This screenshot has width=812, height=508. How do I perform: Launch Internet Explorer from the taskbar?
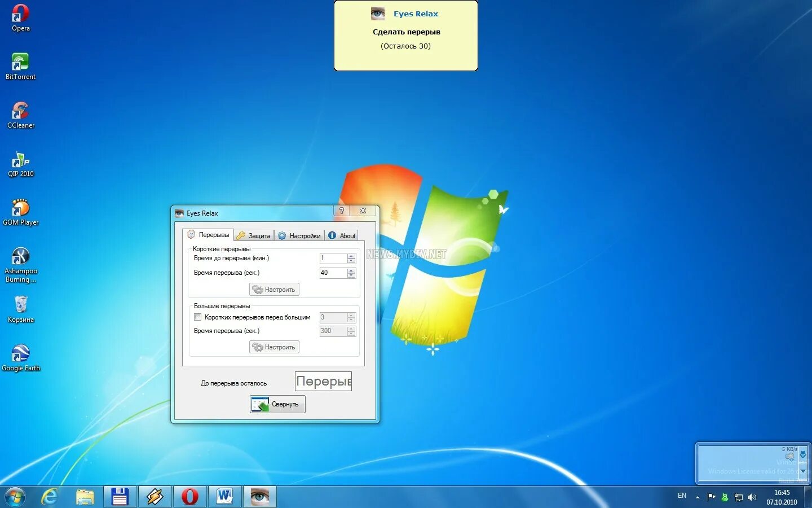[50, 497]
